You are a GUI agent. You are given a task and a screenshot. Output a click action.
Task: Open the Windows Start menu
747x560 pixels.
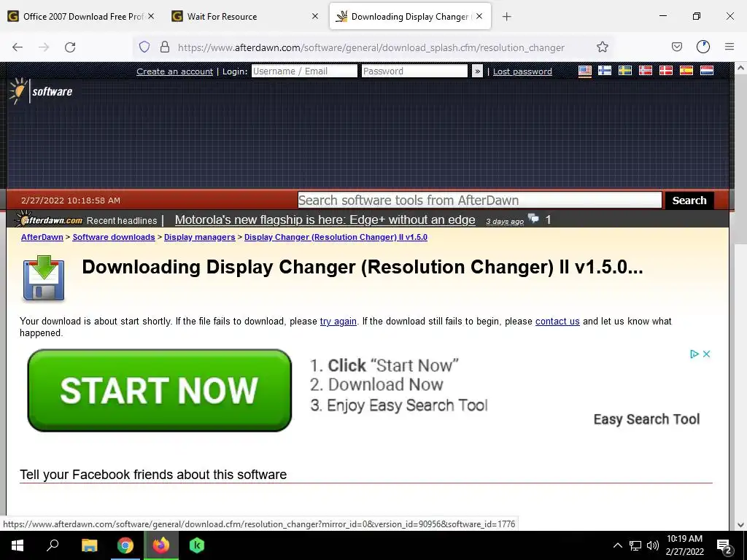tap(18, 545)
